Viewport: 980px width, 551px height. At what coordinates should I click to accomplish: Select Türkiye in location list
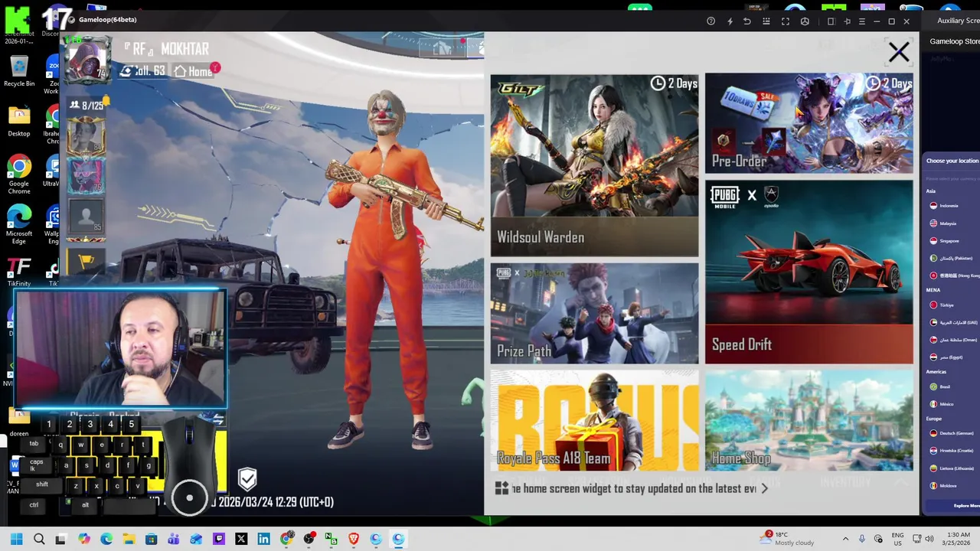[942, 305]
